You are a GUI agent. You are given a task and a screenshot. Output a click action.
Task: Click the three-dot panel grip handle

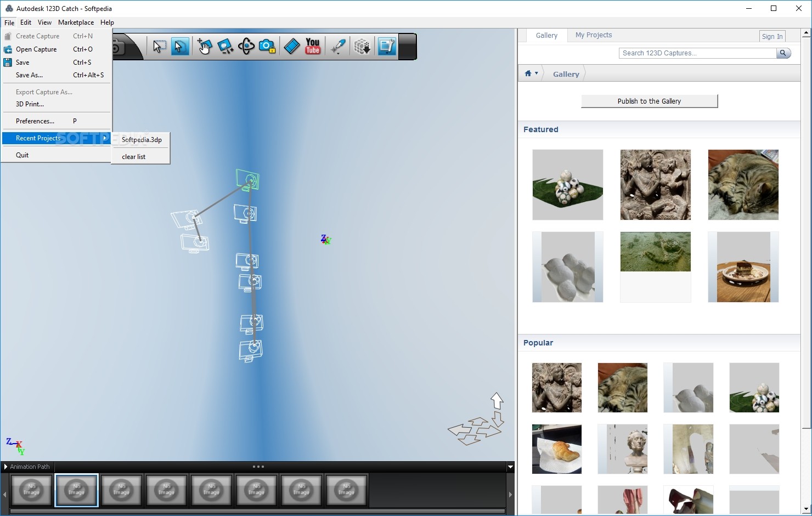(258, 467)
